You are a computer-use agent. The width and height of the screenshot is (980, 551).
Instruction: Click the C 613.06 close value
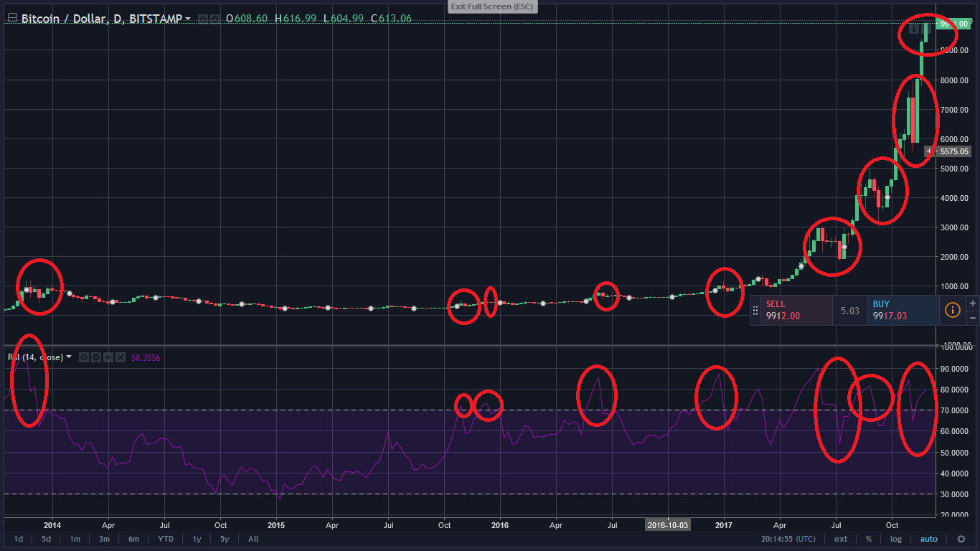pyautogui.click(x=391, y=19)
